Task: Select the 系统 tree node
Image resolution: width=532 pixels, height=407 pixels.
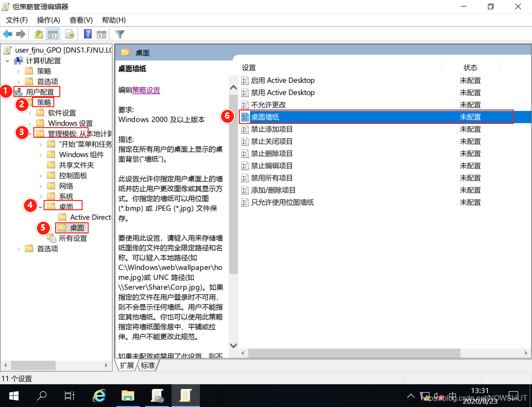Action: point(66,197)
